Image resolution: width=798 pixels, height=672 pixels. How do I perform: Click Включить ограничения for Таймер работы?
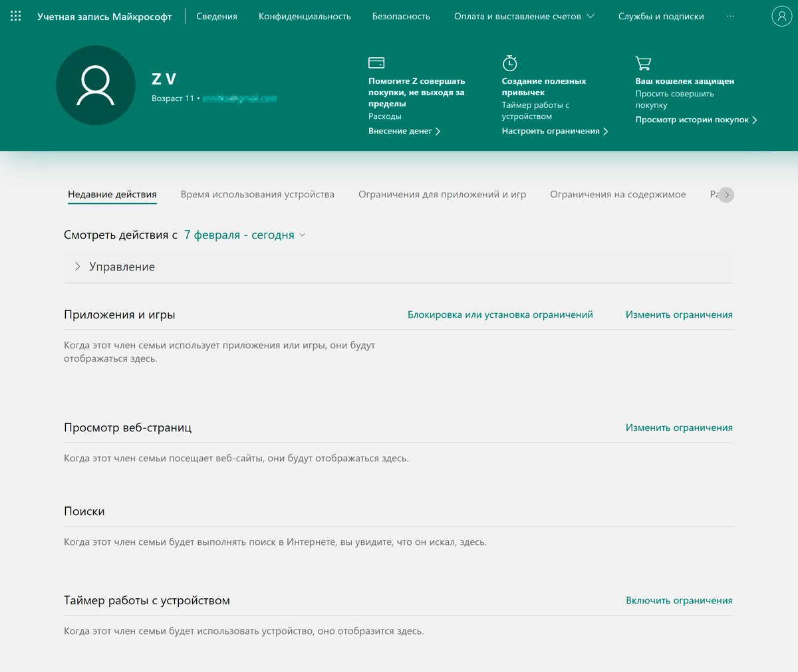(679, 600)
